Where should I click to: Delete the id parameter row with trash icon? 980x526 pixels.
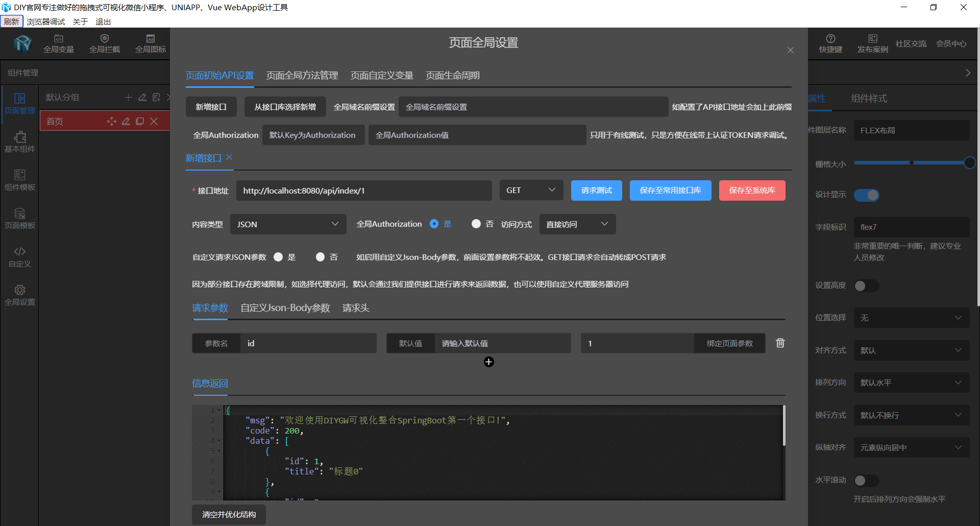click(x=780, y=343)
